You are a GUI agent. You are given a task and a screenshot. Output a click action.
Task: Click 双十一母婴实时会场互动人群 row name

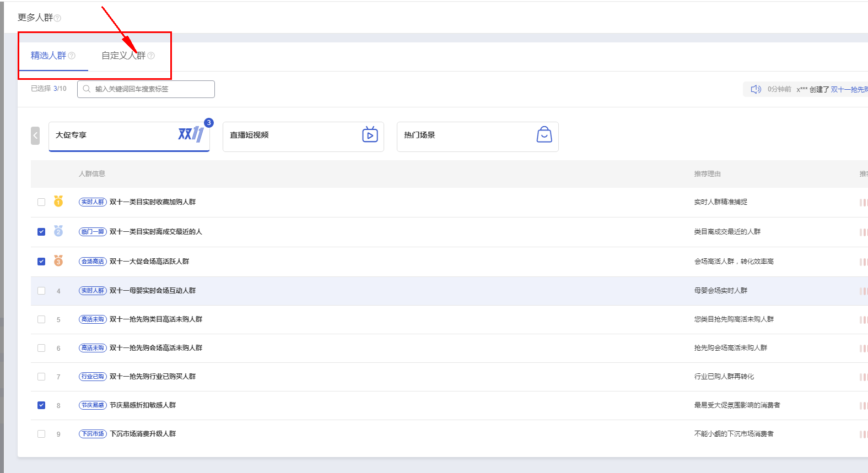(153, 291)
